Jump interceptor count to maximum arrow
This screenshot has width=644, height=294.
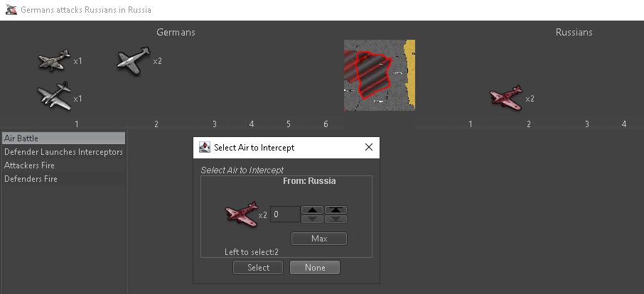[336, 209]
